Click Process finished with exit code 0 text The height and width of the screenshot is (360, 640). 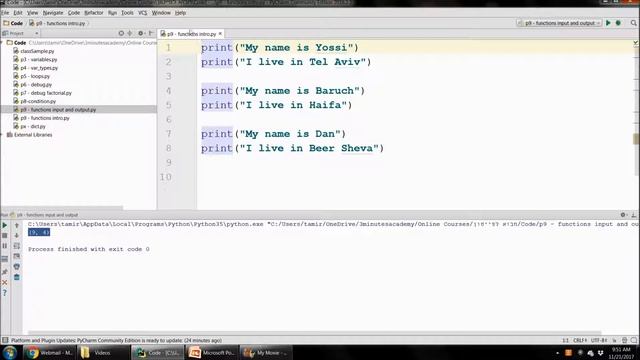pos(89,249)
